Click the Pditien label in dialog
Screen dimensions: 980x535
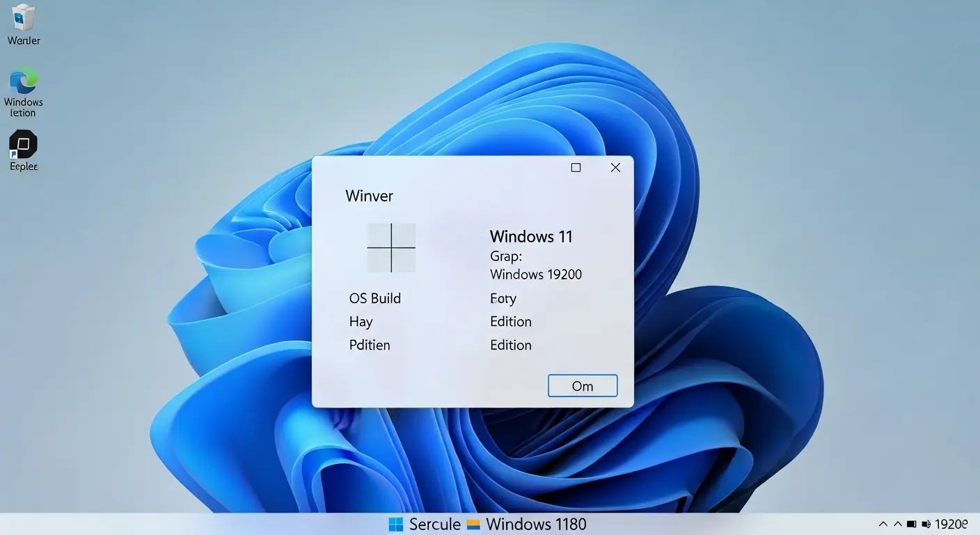(x=370, y=345)
